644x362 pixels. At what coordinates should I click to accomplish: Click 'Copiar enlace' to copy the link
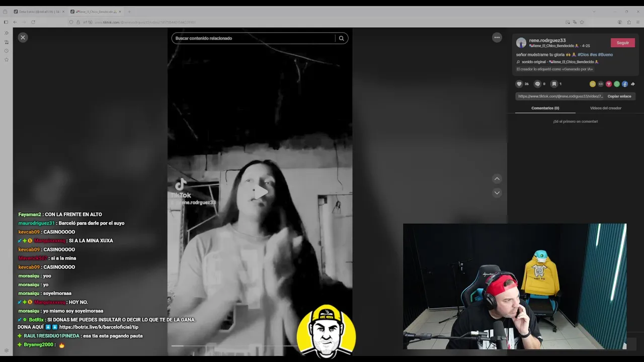point(619,96)
